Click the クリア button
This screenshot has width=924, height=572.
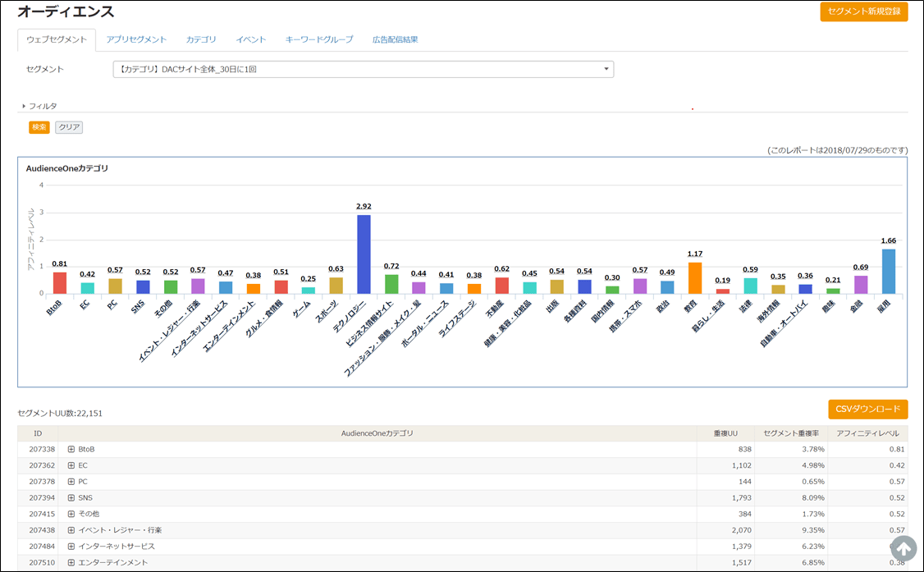tap(69, 127)
